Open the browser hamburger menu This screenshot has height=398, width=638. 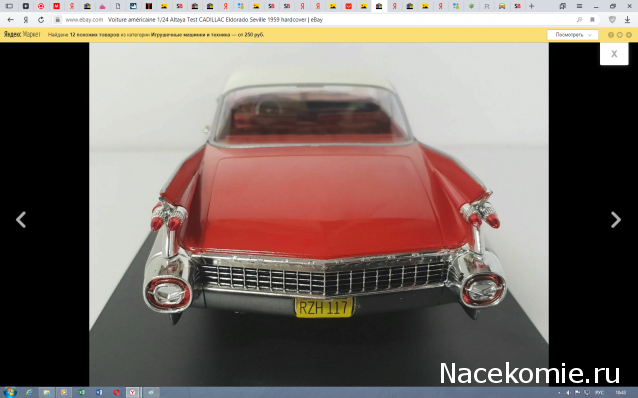pos(579,6)
